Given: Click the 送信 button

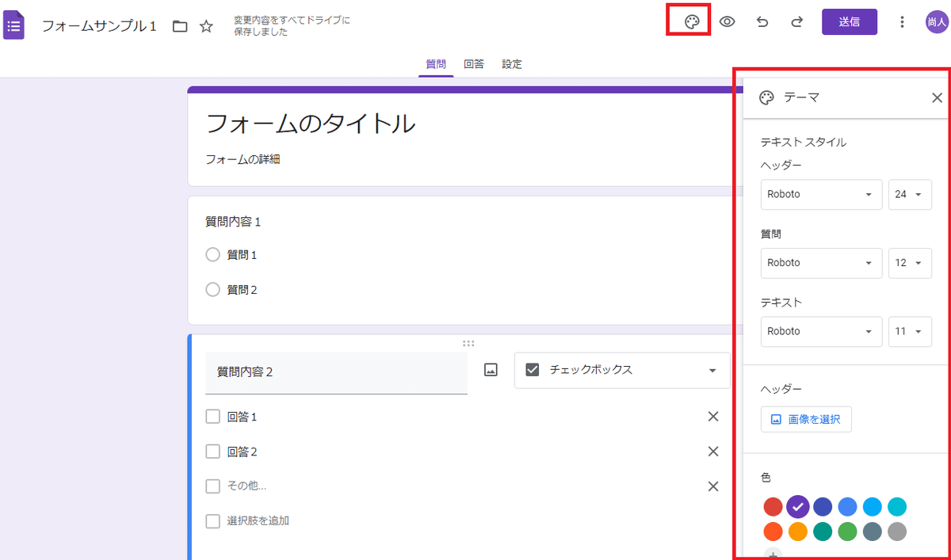Looking at the screenshot, I should coord(850,22).
